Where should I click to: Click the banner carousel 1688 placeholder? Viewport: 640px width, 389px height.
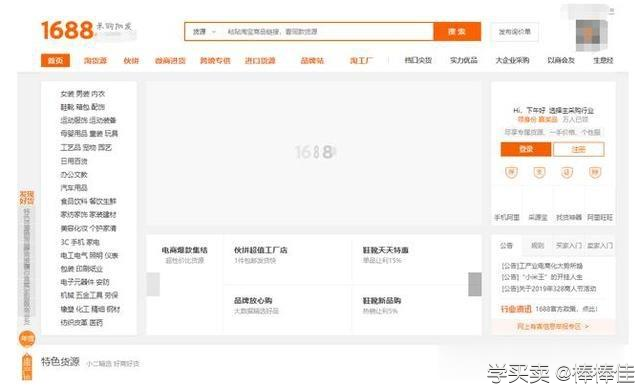[x=314, y=153]
